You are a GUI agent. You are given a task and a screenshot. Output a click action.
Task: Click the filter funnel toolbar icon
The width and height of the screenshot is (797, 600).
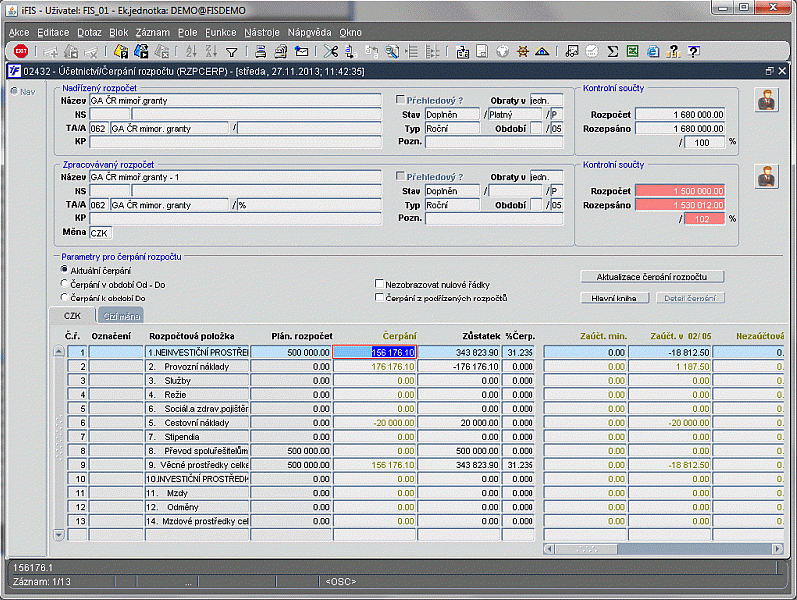[231, 51]
